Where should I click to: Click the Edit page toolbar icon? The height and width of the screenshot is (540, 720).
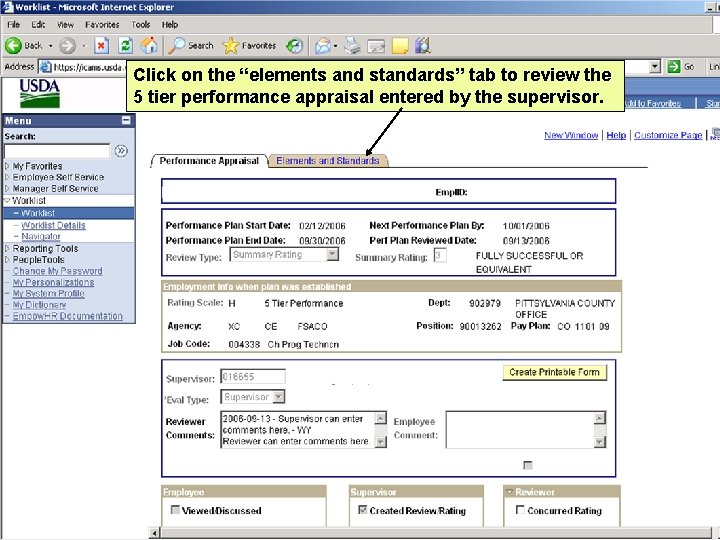pos(376,46)
